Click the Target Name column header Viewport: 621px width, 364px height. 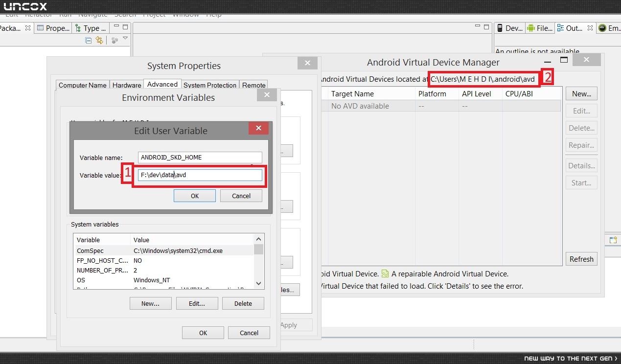click(371, 93)
